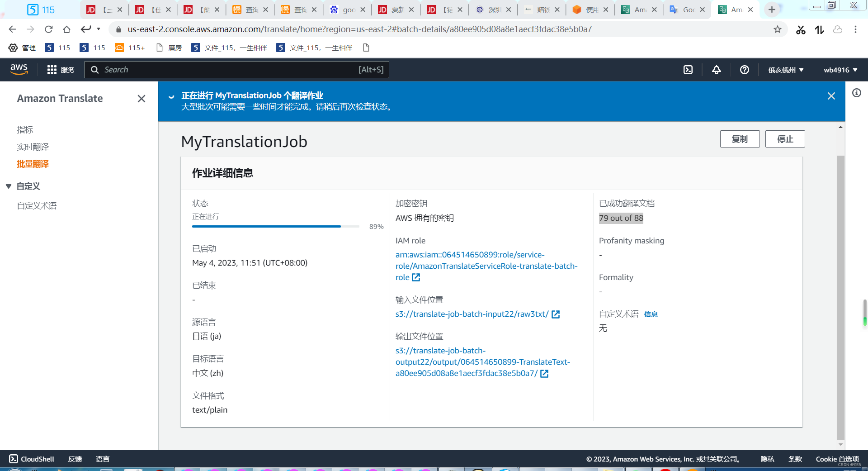The image size is (868, 471).
Task: Open the AWS home logo
Action: pyautogui.click(x=19, y=70)
